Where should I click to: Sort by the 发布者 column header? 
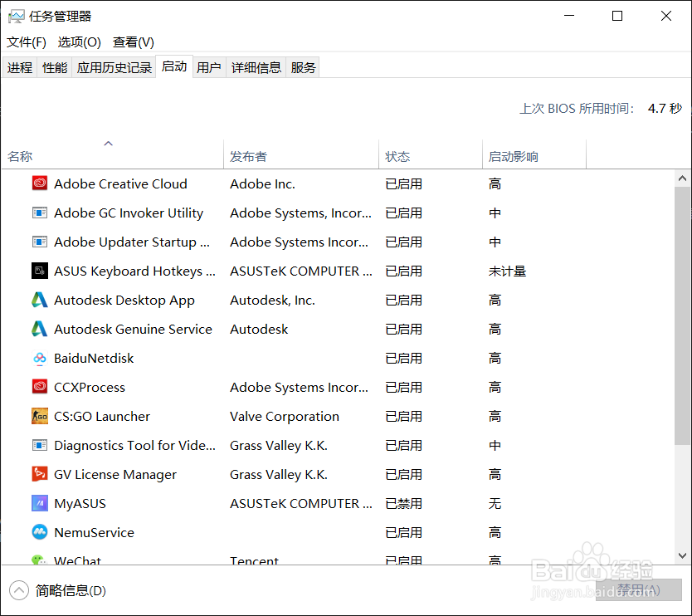point(301,154)
